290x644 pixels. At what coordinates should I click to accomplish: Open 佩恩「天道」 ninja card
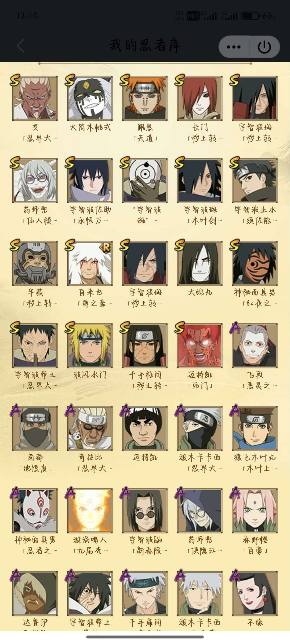145,98
